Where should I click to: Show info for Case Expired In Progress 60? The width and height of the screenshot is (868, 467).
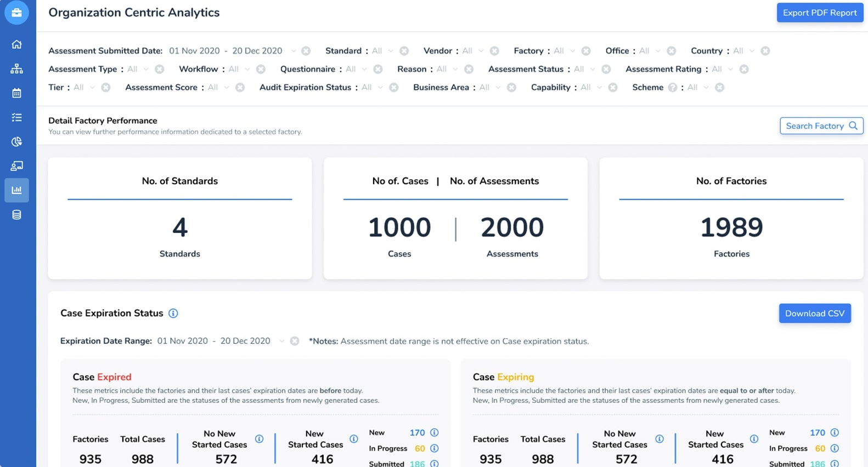(435, 448)
